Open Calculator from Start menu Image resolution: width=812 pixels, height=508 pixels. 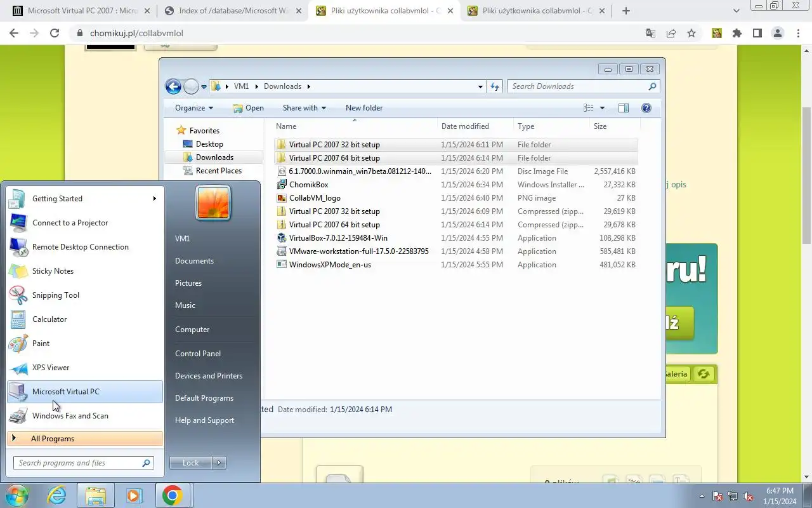(x=84, y=319)
